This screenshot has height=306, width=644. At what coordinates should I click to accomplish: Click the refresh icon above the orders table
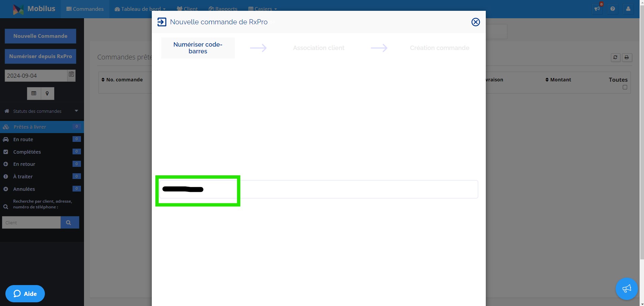615,57
